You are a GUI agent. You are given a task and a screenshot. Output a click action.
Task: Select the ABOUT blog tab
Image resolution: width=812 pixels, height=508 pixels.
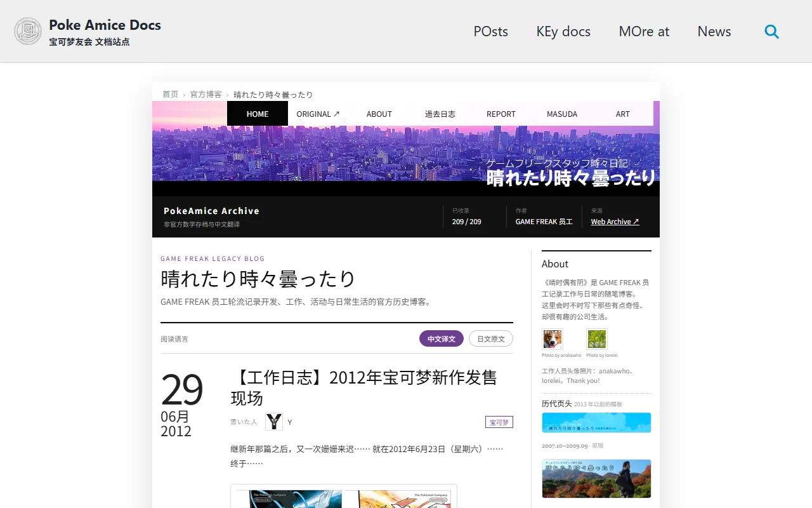coord(379,114)
